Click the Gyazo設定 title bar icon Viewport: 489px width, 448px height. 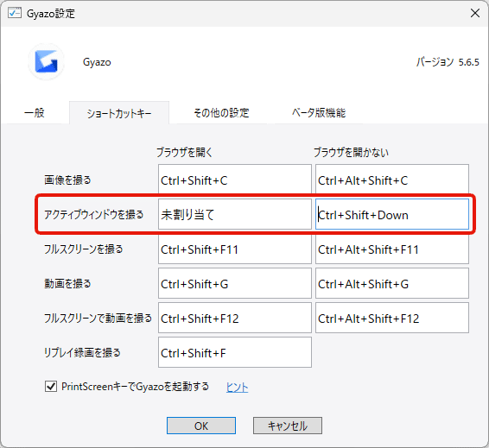(x=15, y=14)
